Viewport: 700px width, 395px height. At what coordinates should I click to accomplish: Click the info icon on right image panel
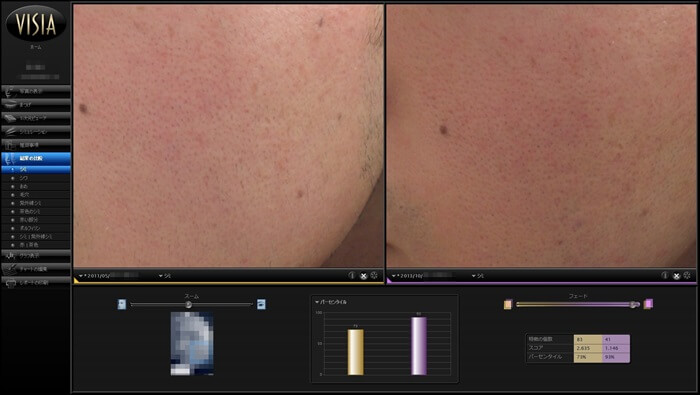tap(665, 275)
